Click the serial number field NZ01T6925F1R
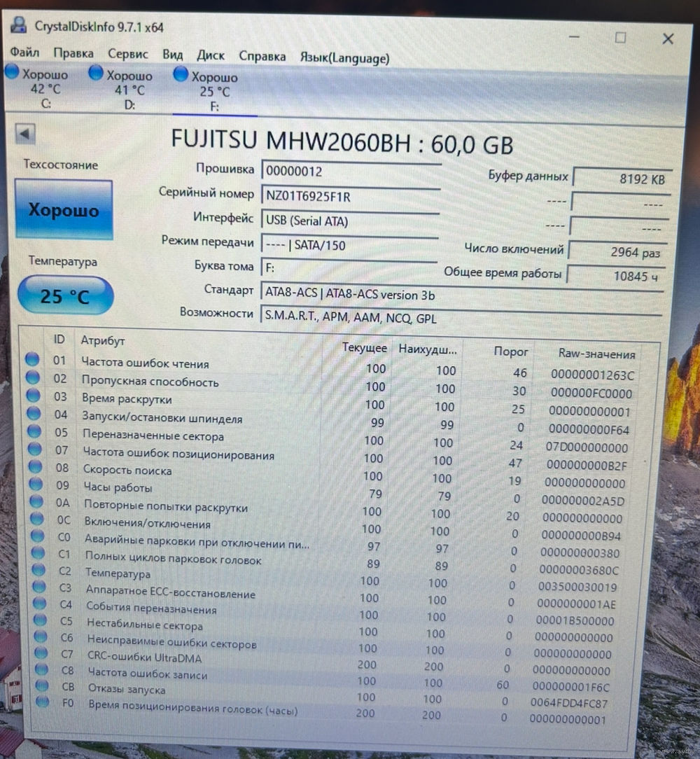The width and height of the screenshot is (700, 759). (x=350, y=197)
